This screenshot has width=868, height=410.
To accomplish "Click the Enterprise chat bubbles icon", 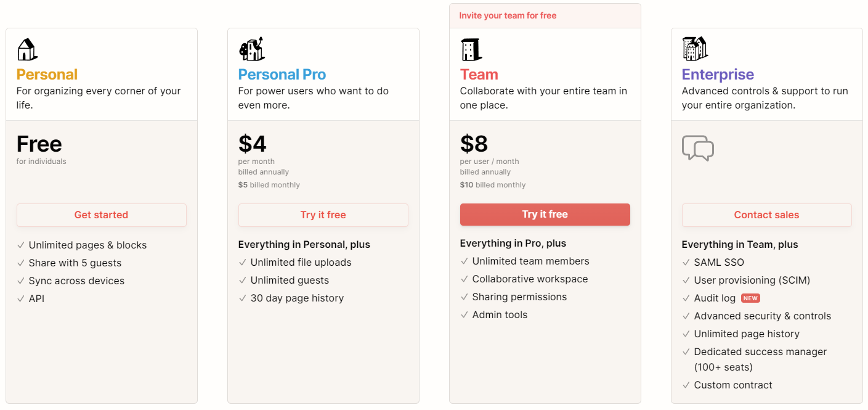I will 697,148.
